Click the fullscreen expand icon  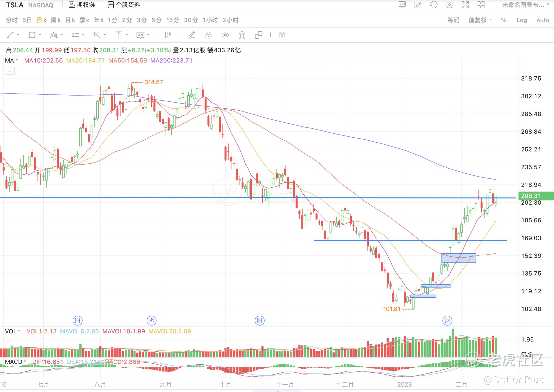point(465,5)
